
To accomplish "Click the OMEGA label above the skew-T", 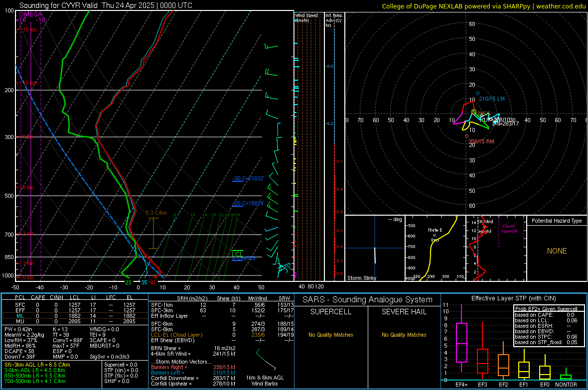I will [x=30, y=14].
